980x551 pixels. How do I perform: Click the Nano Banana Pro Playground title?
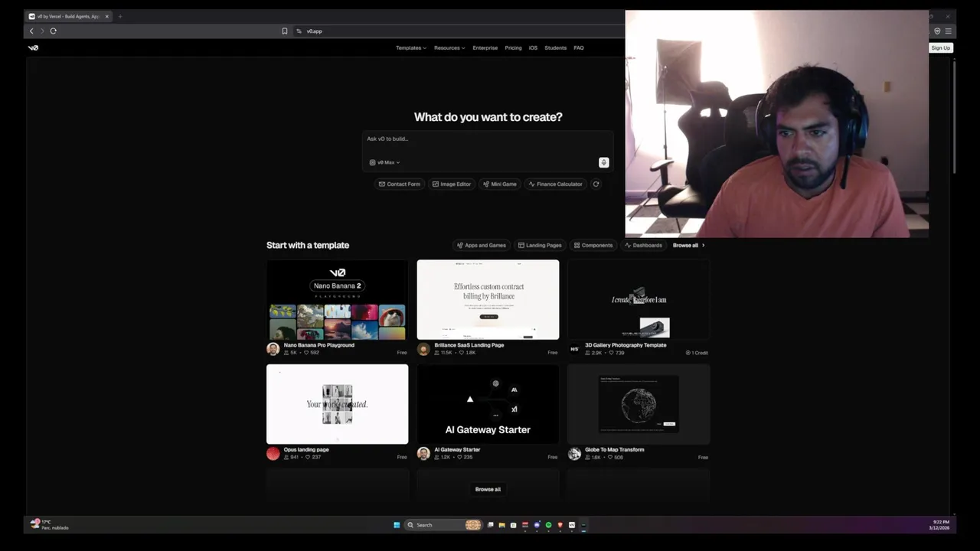point(318,345)
